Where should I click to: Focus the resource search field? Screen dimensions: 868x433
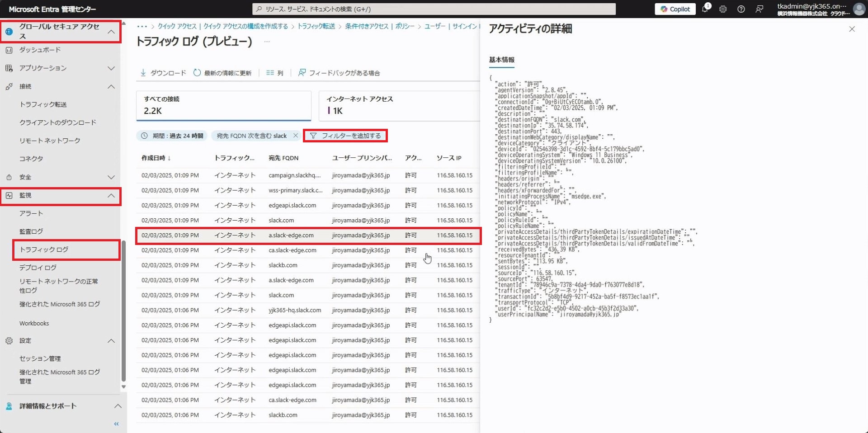[434, 9]
